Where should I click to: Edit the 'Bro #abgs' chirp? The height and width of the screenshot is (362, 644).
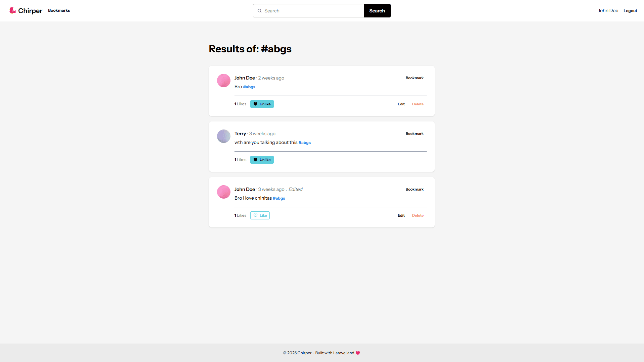point(401,104)
